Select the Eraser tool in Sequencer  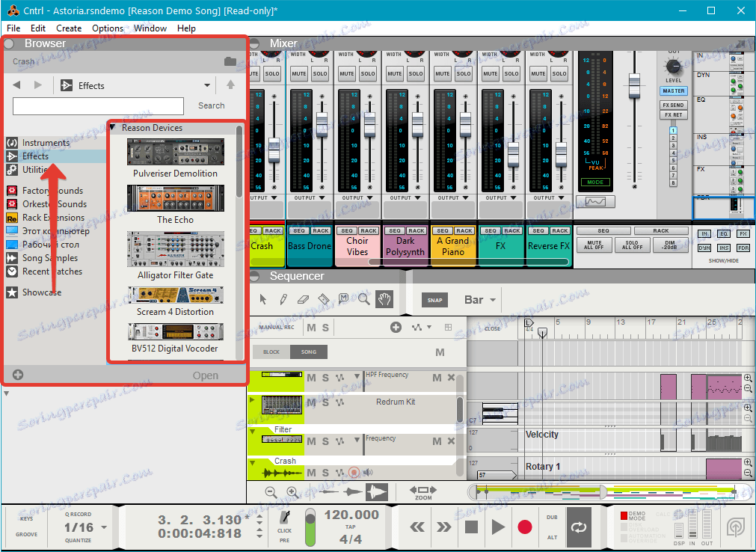[x=303, y=299]
